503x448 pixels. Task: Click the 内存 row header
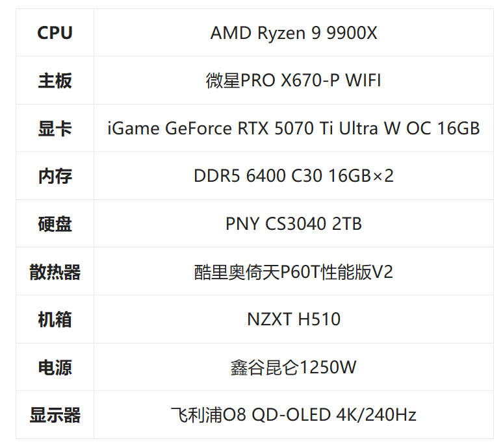point(55,177)
